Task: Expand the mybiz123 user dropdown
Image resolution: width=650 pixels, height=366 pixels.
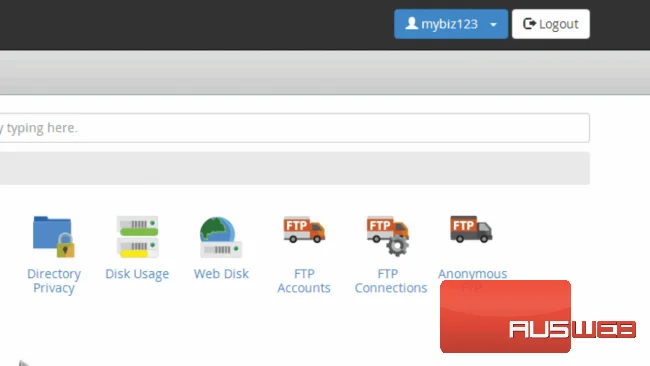Action: [x=451, y=24]
